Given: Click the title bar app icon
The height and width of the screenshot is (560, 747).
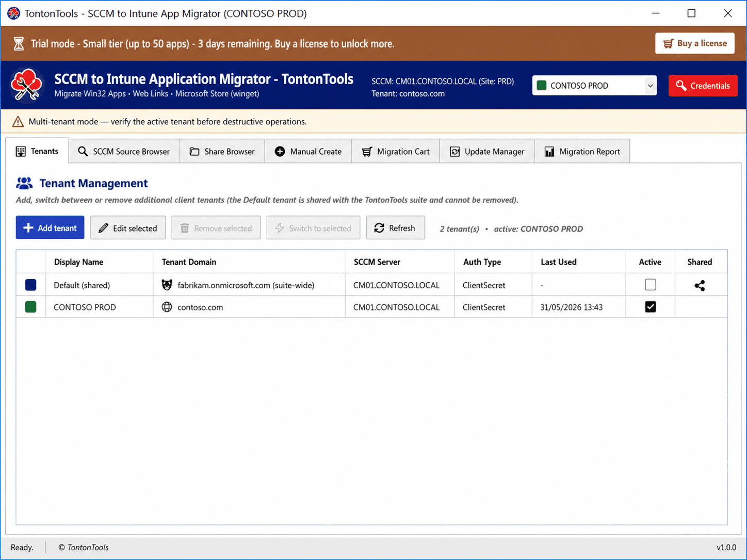Looking at the screenshot, I should click(13, 13).
